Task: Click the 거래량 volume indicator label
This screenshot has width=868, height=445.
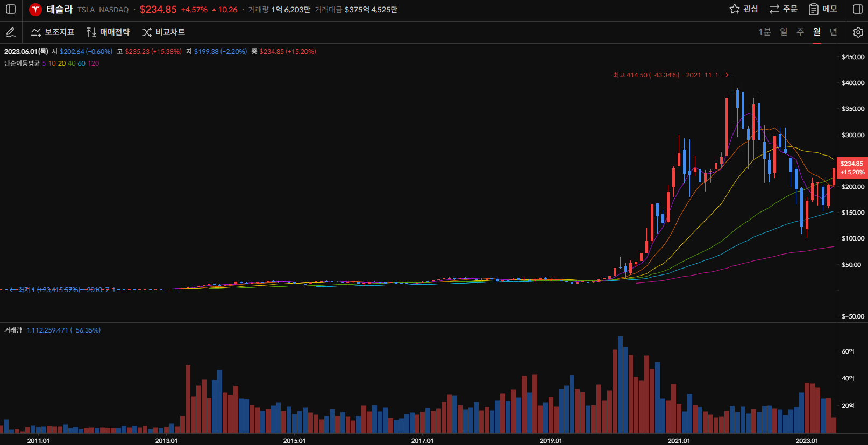Action: pyautogui.click(x=13, y=330)
